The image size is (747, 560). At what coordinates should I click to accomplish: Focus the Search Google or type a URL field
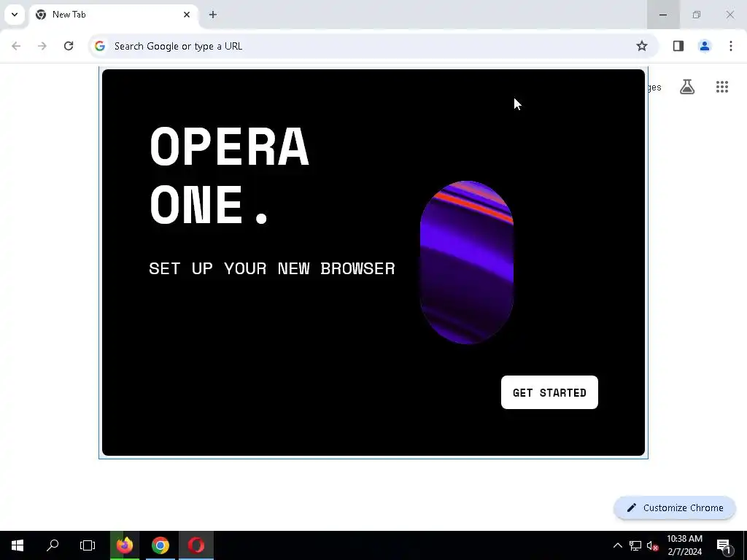373,46
